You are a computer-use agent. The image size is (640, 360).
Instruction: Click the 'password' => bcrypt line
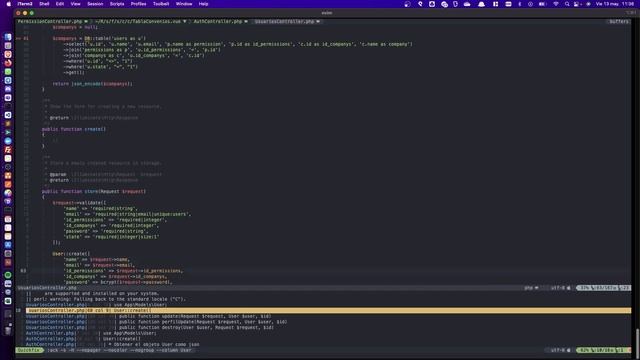click(x=118, y=282)
